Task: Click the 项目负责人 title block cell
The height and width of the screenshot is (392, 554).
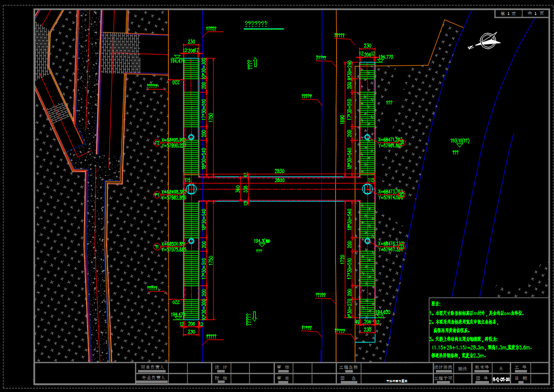Action: (152, 367)
